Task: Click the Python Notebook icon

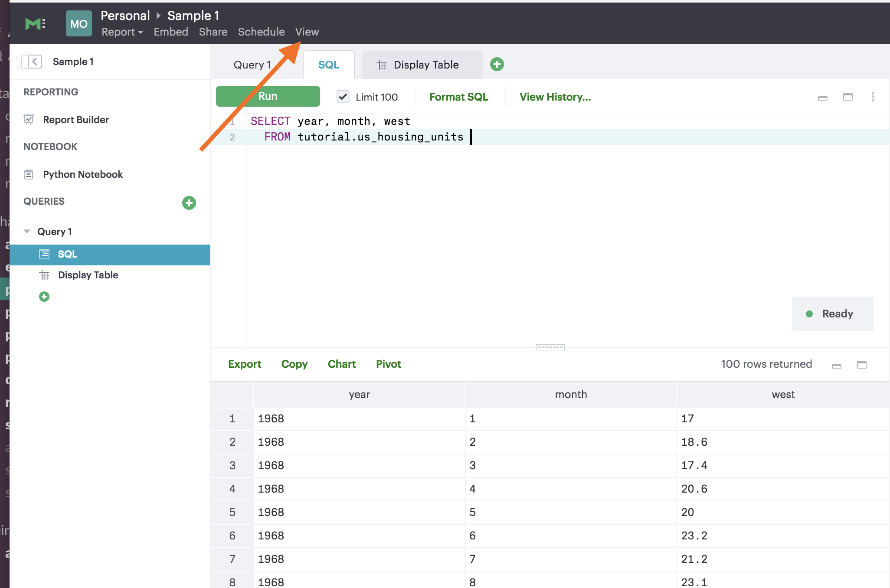Action: (29, 174)
